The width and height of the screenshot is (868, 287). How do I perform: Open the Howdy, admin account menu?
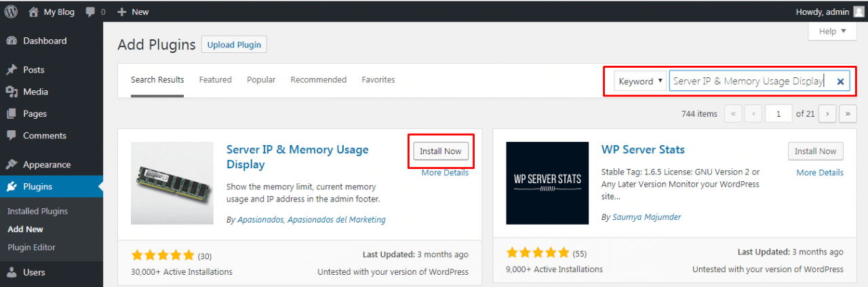[x=830, y=11]
